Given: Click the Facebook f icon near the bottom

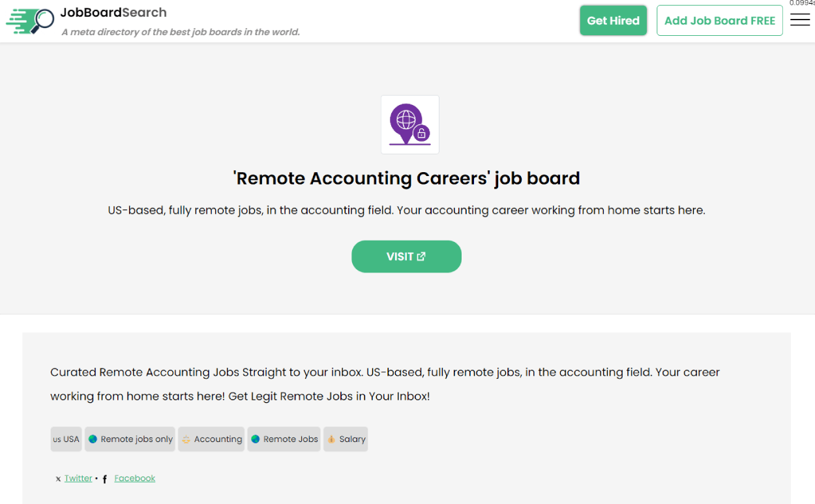Looking at the screenshot, I should pos(104,479).
